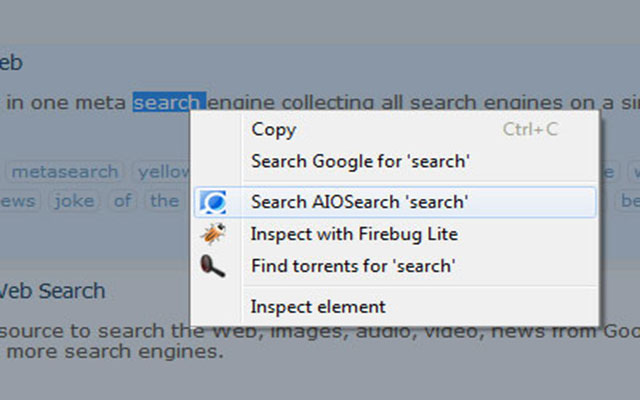Click the 'metasearch' tag
Image resolution: width=640 pixels, height=400 pixels.
[64, 172]
